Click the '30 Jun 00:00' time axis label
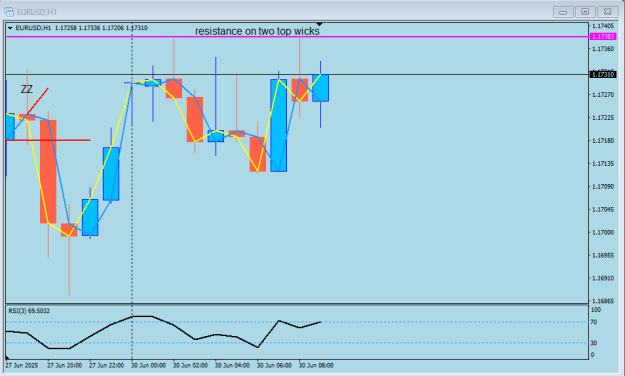 [x=148, y=365]
